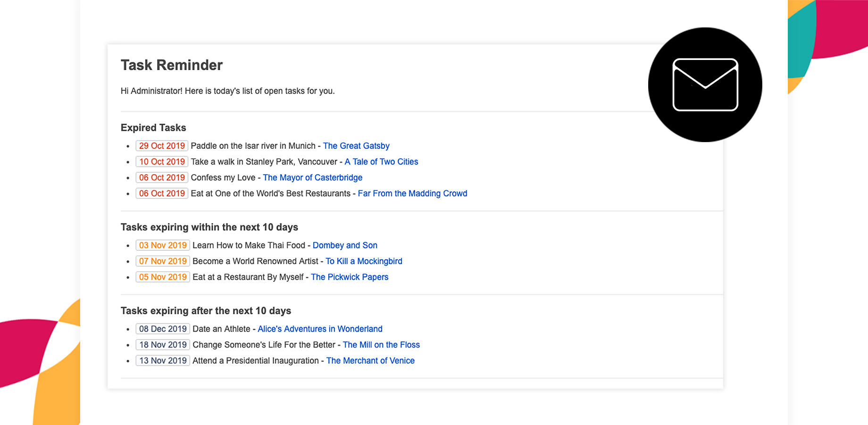The width and height of the screenshot is (868, 425).
Task: Select the 18 Nov 2019 date badge
Action: [163, 345]
